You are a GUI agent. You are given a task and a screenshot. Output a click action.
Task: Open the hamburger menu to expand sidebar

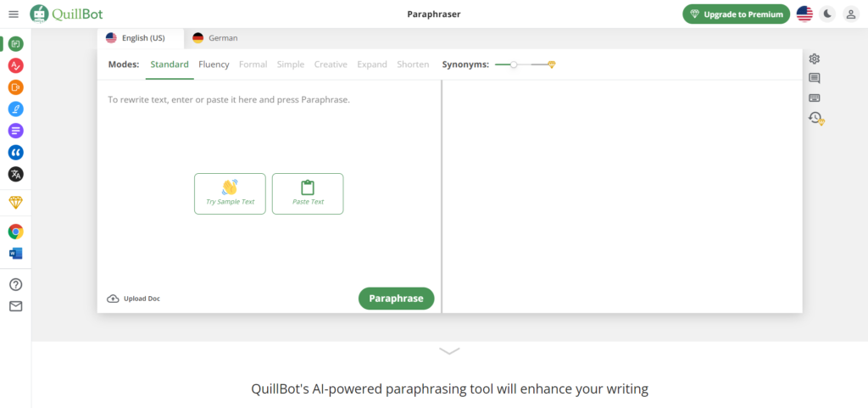coord(13,14)
